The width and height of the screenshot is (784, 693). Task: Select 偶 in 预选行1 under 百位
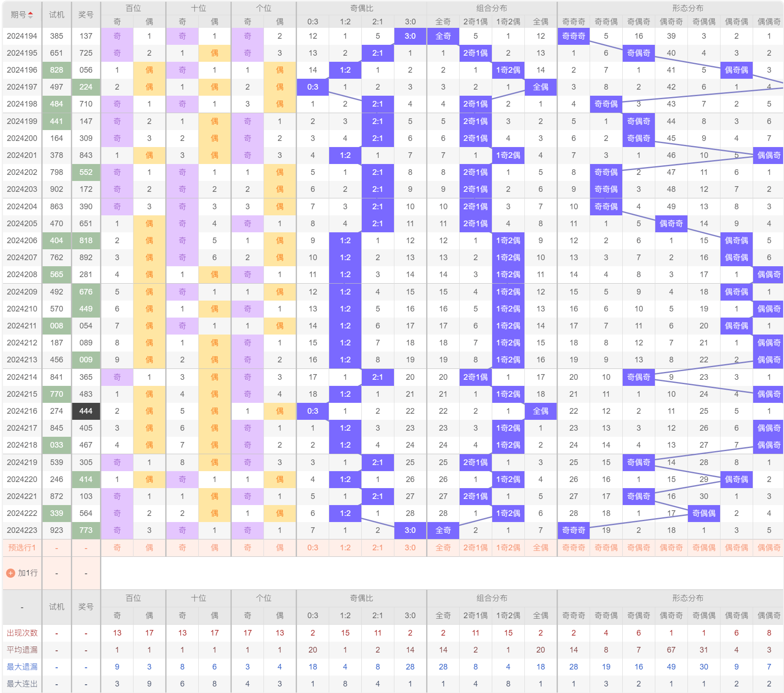(149, 548)
